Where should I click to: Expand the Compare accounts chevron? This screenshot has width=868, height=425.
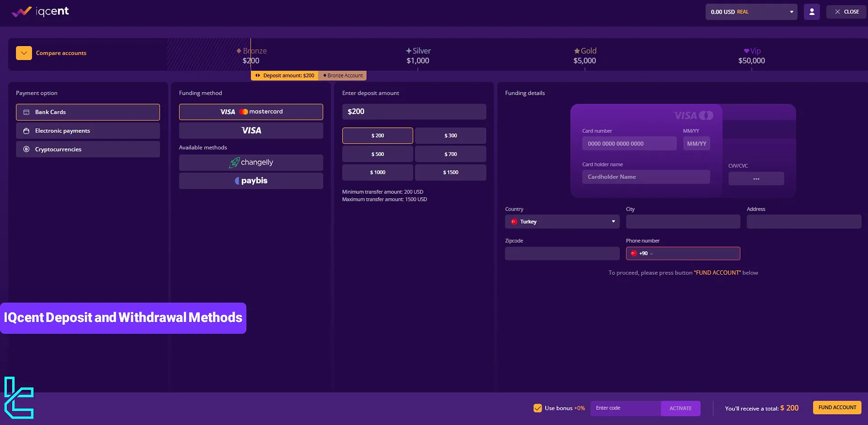click(24, 53)
